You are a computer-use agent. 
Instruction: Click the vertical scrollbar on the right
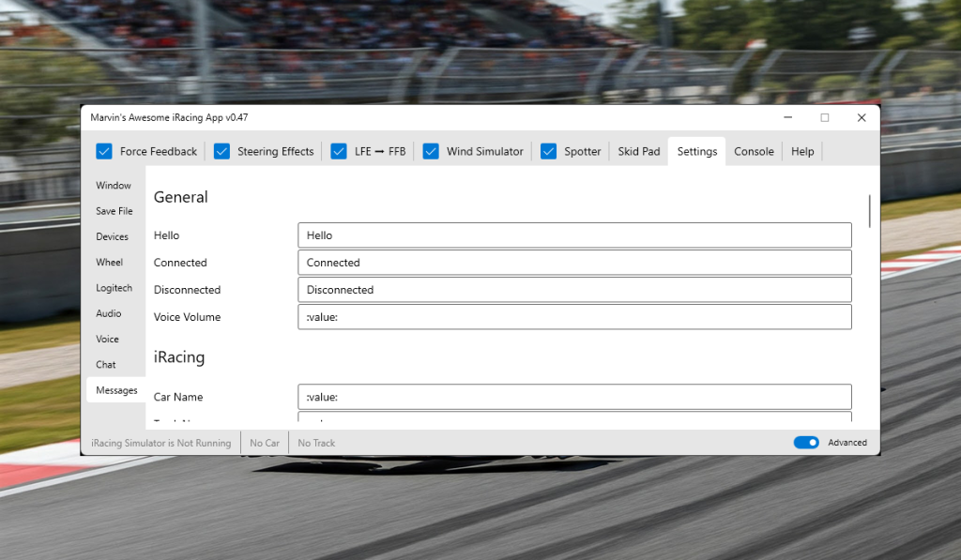[868, 211]
